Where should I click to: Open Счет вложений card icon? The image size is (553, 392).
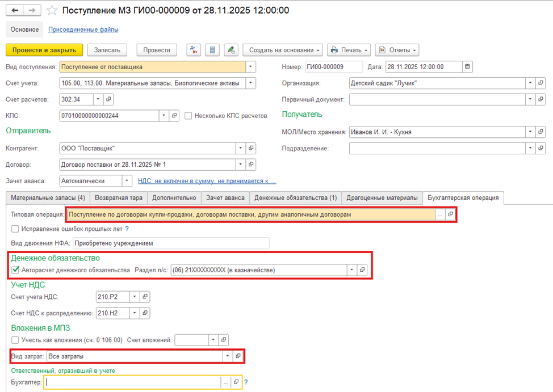coord(224,340)
